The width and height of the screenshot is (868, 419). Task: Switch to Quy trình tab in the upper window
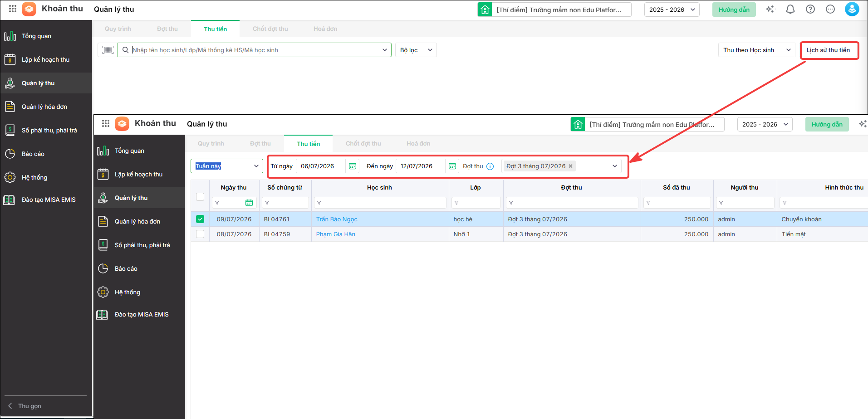[x=118, y=29]
